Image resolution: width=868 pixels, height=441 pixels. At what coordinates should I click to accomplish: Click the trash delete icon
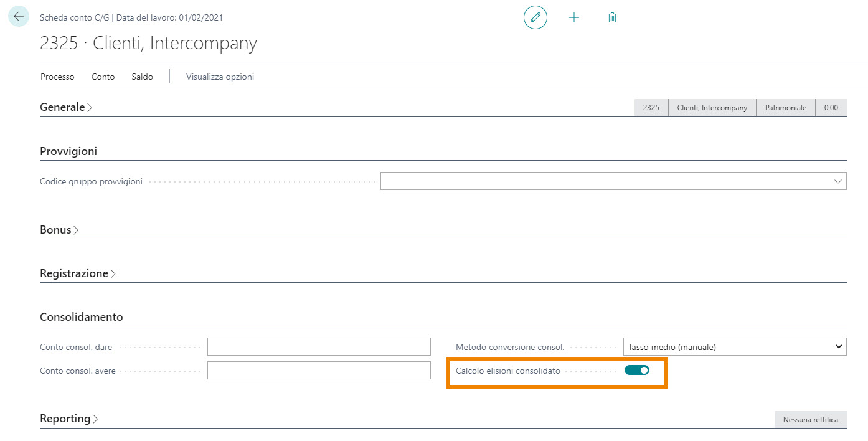tap(612, 17)
